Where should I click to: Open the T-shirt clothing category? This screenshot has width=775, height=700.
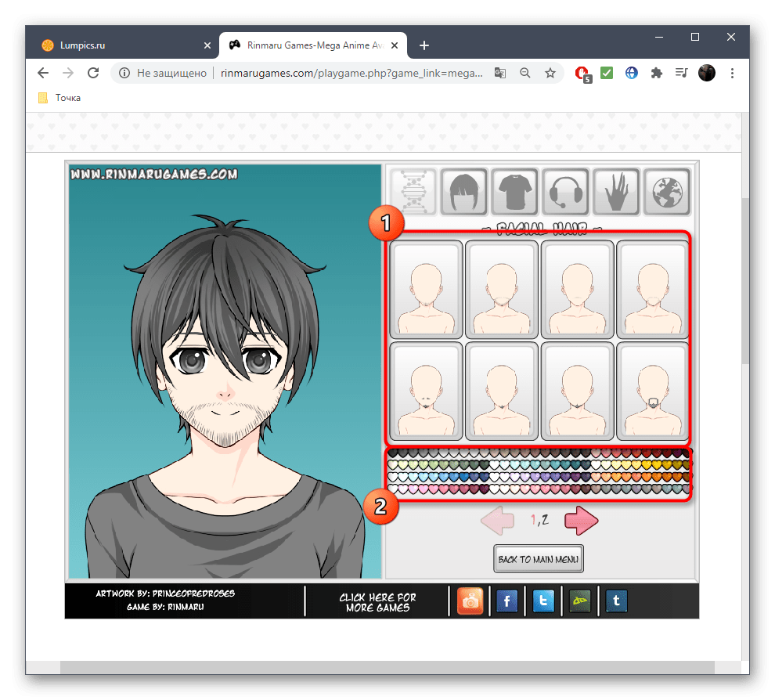515,192
